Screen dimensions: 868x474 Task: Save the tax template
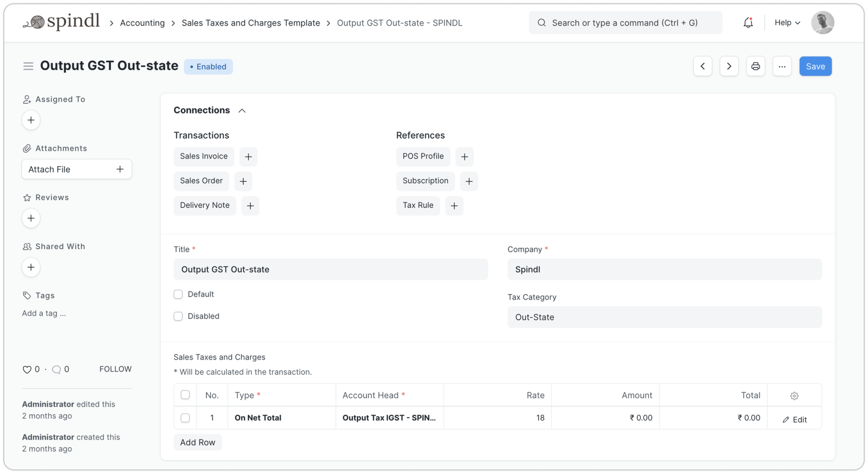815,66
